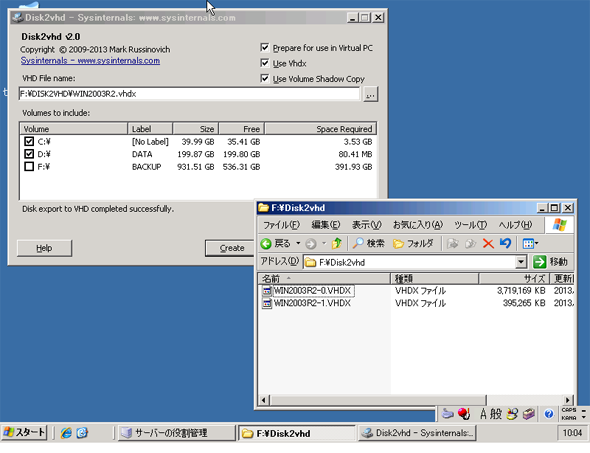The height and width of the screenshot is (453, 590).
Task: Sort volumes by Volume column header
Action: tap(74, 129)
